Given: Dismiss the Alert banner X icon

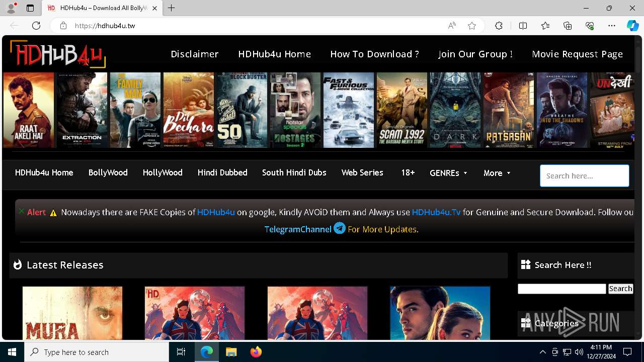Looking at the screenshot, I should (21, 211).
